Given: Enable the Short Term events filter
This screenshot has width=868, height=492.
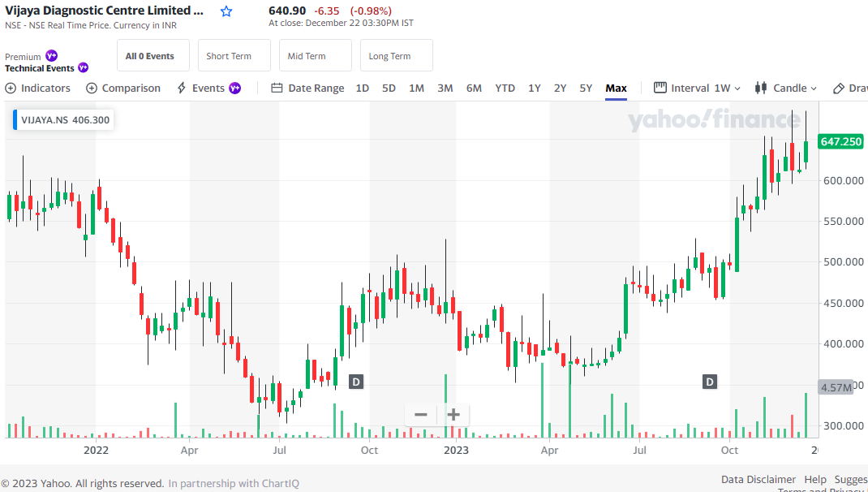Looking at the screenshot, I should [x=234, y=55].
